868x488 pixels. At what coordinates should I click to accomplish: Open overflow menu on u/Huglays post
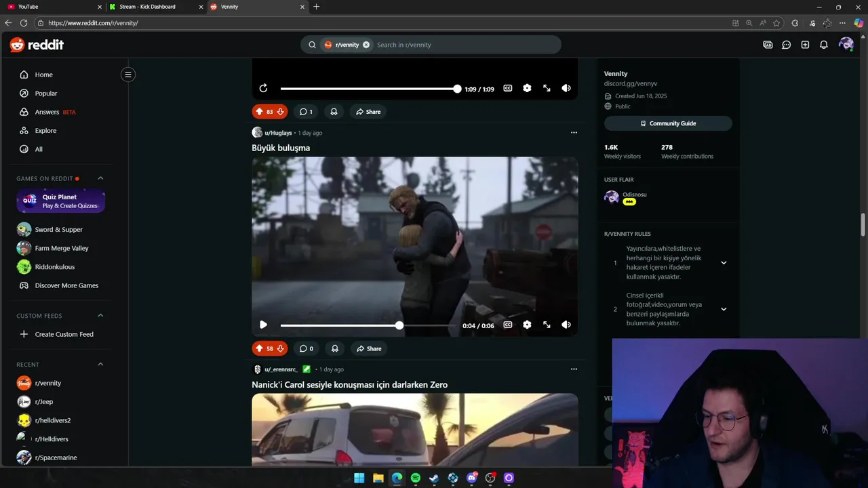(574, 133)
